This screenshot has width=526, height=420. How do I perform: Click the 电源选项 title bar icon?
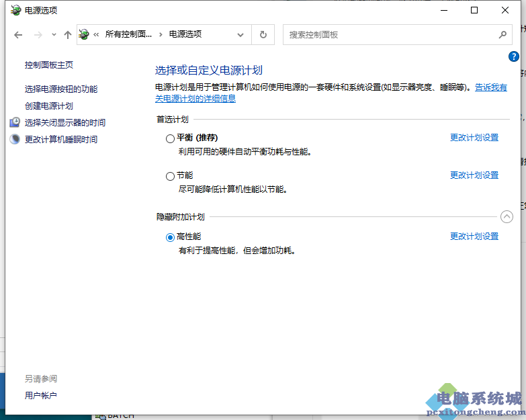15,10
